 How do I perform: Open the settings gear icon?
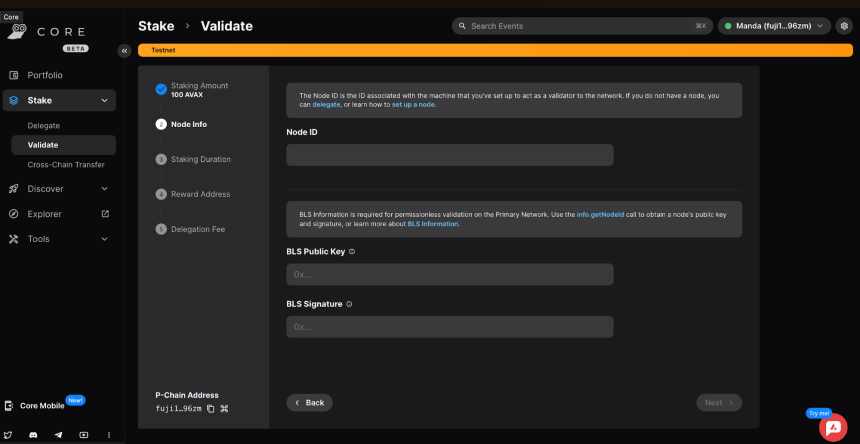click(x=844, y=26)
